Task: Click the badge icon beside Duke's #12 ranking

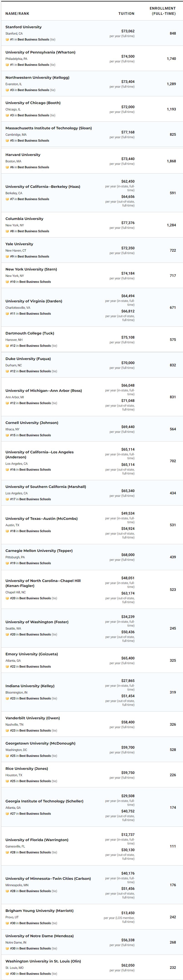Action: click(x=7, y=371)
